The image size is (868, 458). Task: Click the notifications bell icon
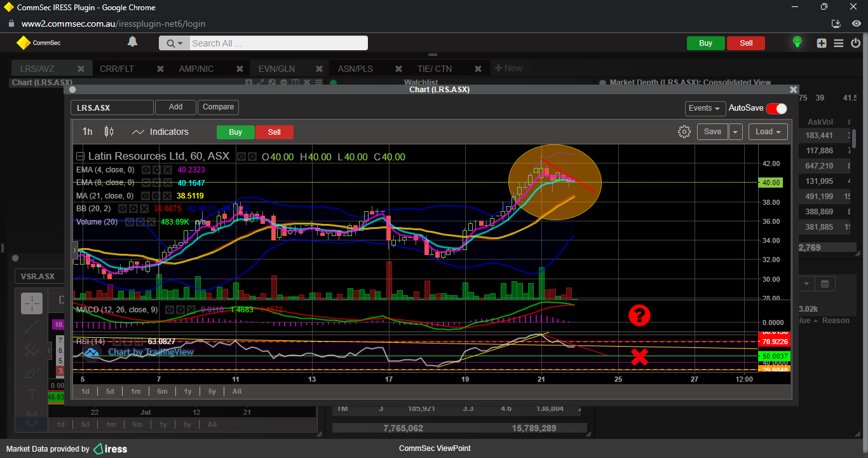[132, 42]
